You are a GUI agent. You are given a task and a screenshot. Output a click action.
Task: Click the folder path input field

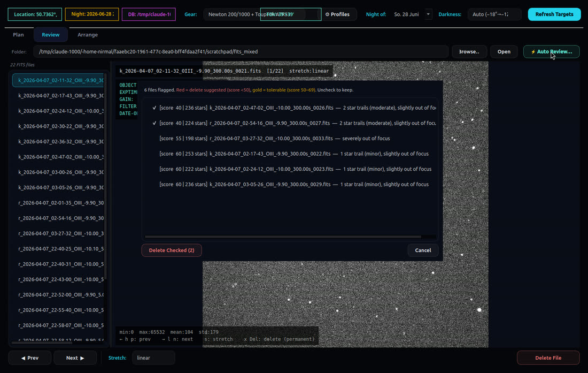pyautogui.click(x=241, y=51)
